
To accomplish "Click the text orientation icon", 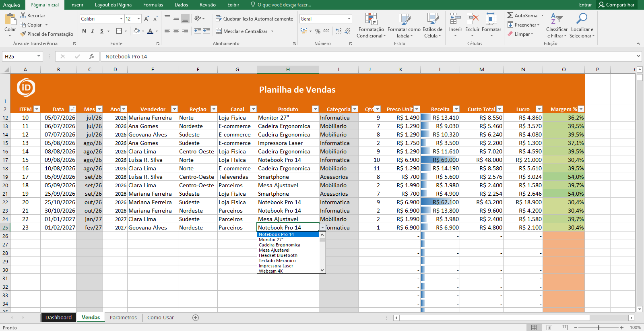I will (198, 19).
